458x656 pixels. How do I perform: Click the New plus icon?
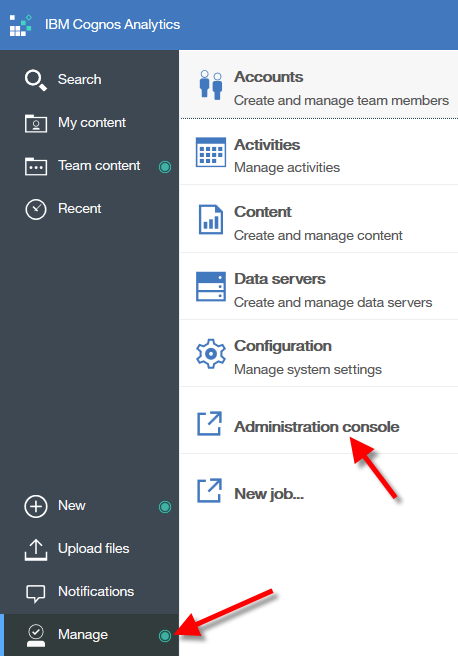pyautogui.click(x=36, y=507)
